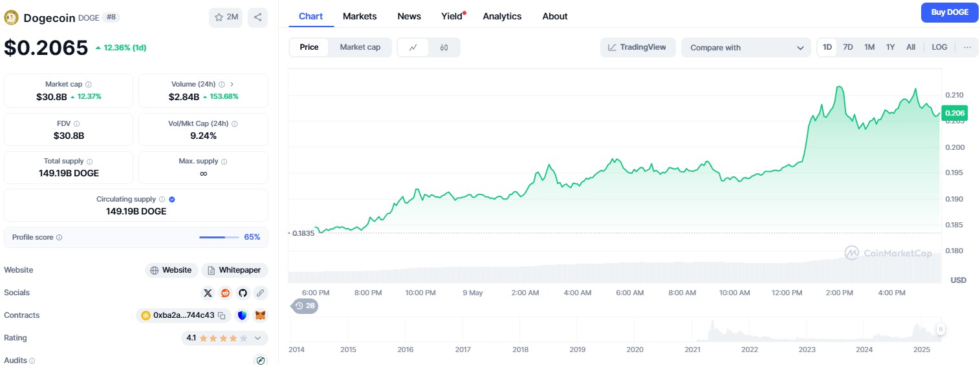The image size is (980, 365).
Task: Copy the 0xba2a...744c43 contract address
Action: 222,316
